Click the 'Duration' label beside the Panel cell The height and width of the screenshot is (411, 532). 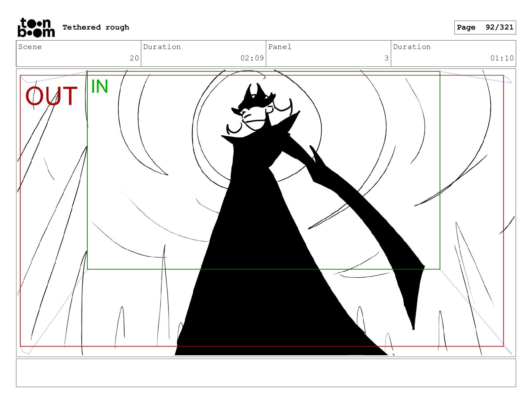412,47
